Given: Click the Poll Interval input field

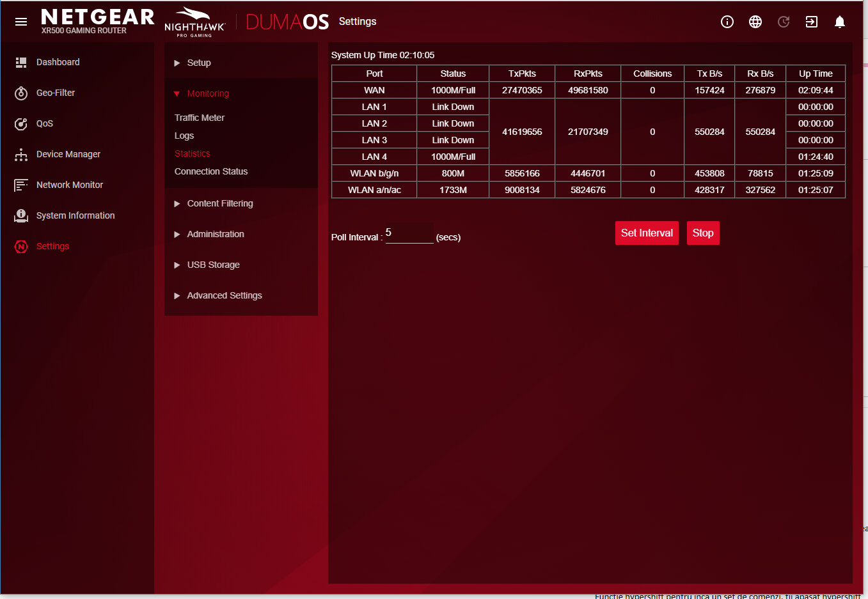Looking at the screenshot, I should point(409,233).
